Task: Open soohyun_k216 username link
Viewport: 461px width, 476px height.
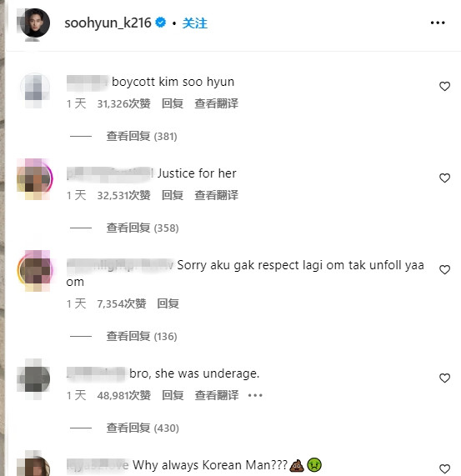Action: [108, 23]
